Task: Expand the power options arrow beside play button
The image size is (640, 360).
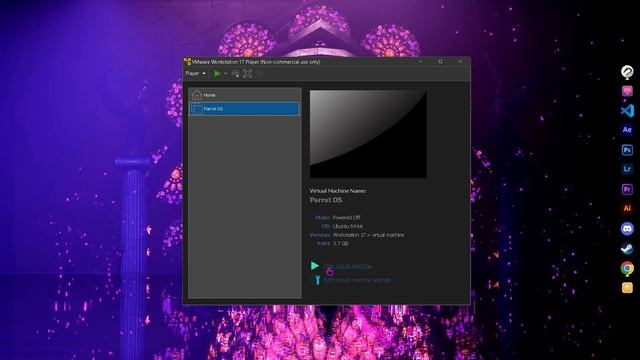Action: 225,74
